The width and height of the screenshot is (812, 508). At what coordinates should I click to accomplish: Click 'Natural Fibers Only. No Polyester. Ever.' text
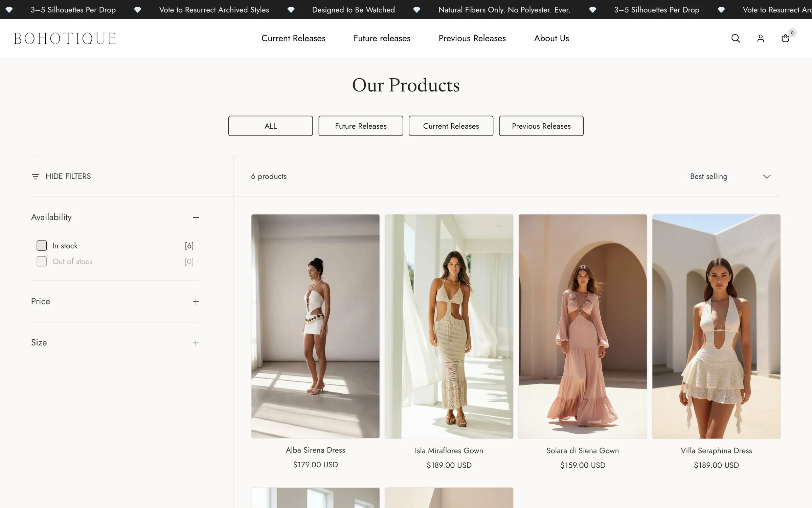(504, 10)
